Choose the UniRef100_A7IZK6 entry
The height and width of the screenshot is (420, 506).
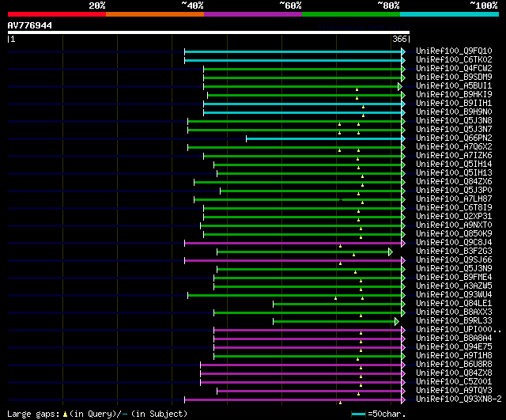(x=454, y=155)
